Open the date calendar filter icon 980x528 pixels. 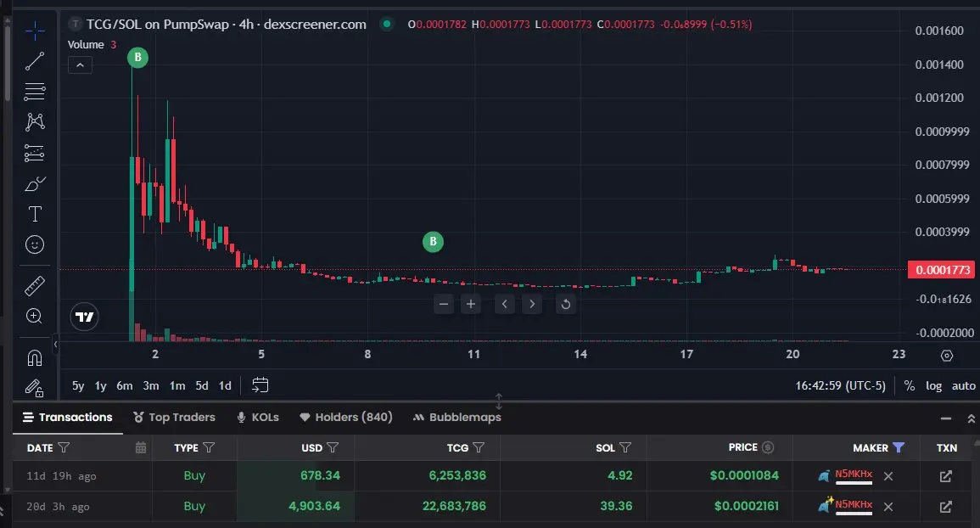tap(141, 448)
